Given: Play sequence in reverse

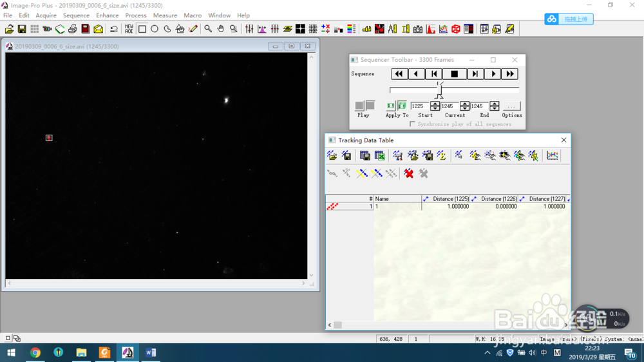Looking at the screenshot, I should tap(415, 74).
